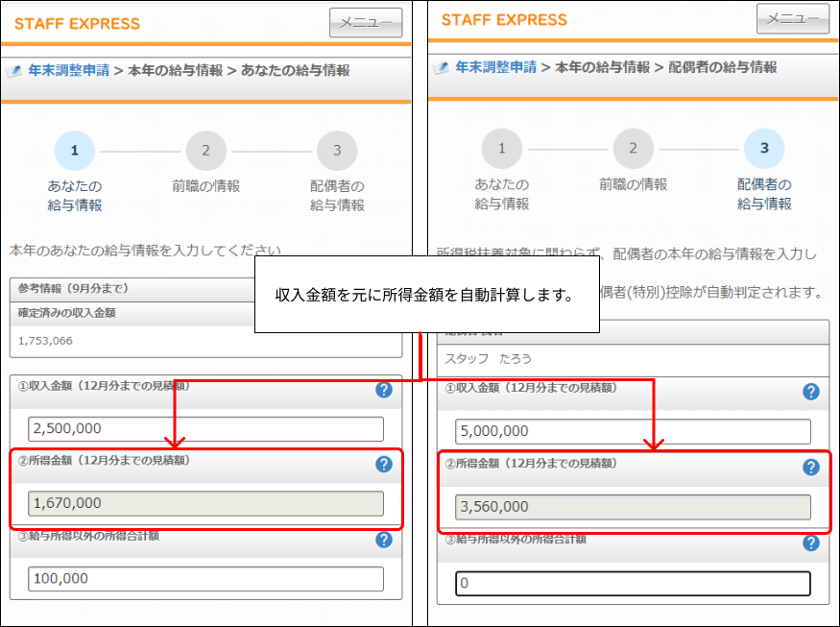The height and width of the screenshot is (627, 840).
Task: Select step 3 circle in the left screen
Action: (x=337, y=151)
